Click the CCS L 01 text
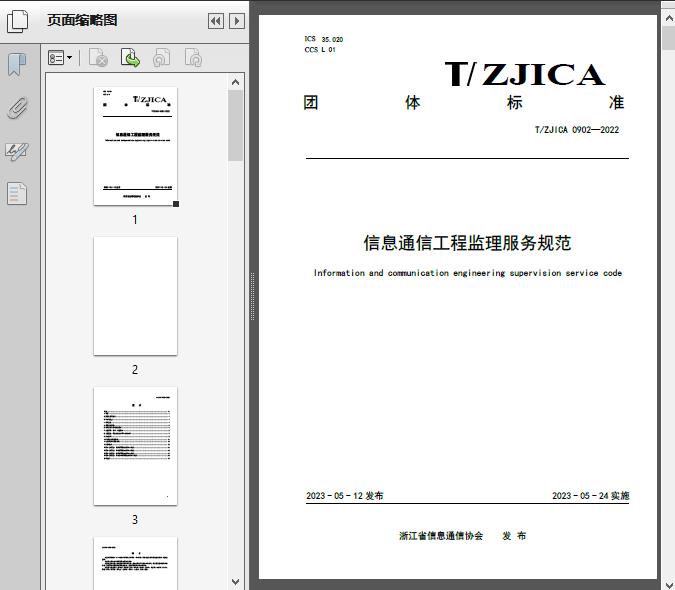 (x=320, y=50)
